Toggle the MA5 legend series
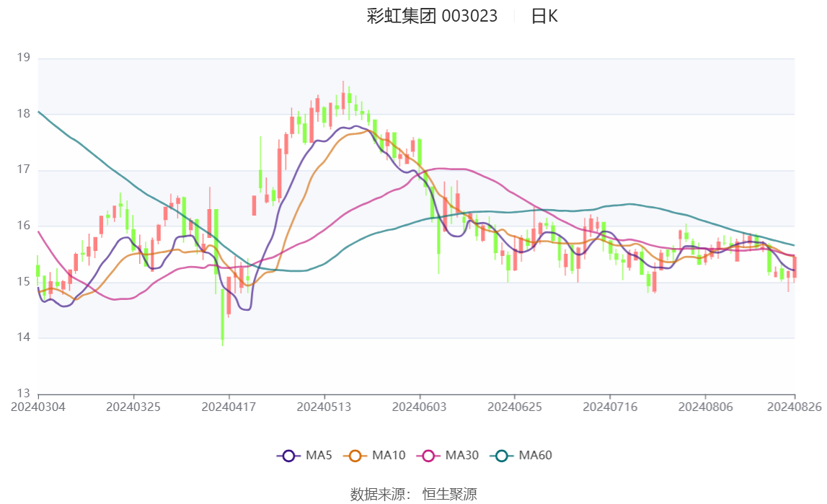The height and width of the screenshot is (504, 827). 304,456
